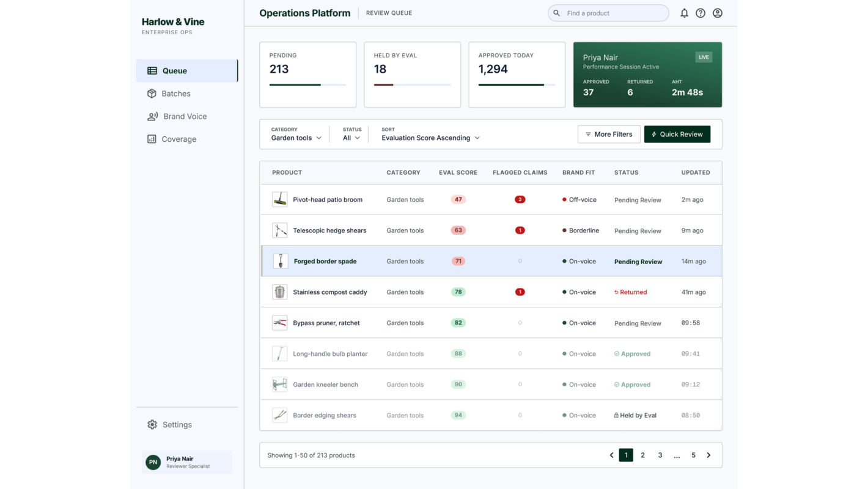Click the Pending 213 progress bar
Viewport: 868px width, 489px height.
click(308, 85)
